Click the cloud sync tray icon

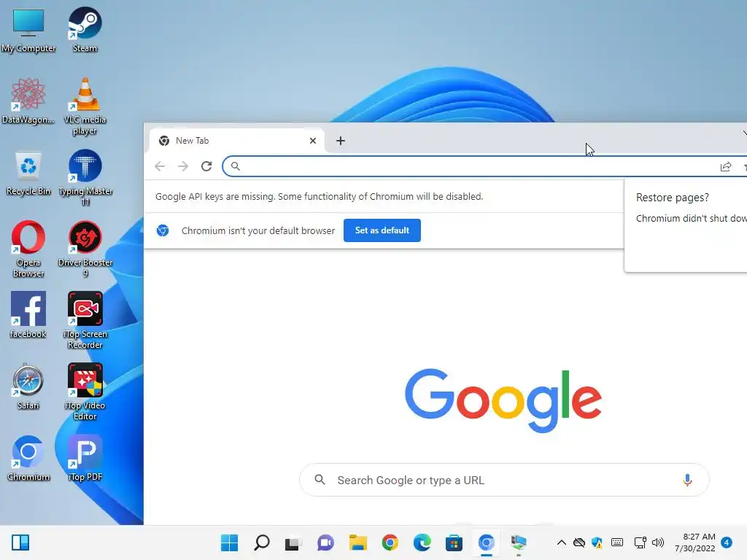[x=578, y=542]
